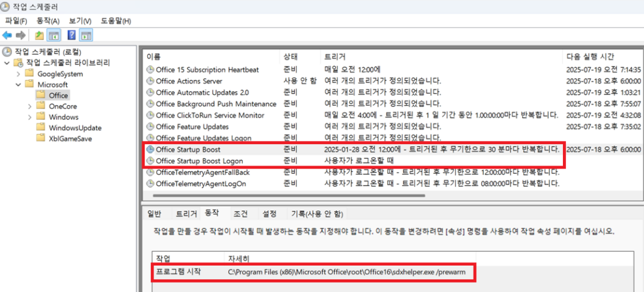Open the Help question mark icon
The image size is (644, 292).
pyautogui.click(x=72, y=35)
